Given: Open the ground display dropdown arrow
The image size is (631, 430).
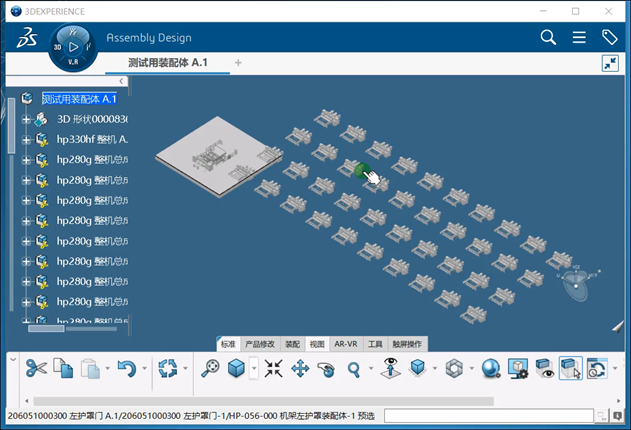Looking at the screenshot, I should 435,368.
